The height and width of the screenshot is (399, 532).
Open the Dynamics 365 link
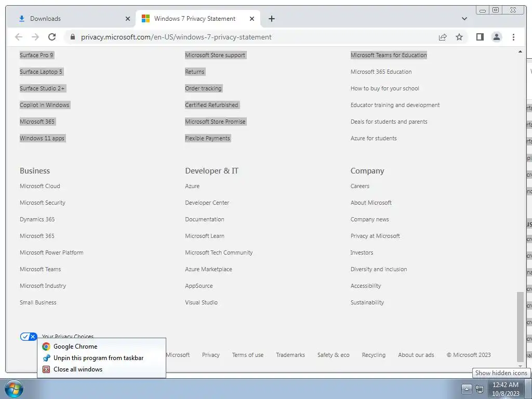coord(37,219)
